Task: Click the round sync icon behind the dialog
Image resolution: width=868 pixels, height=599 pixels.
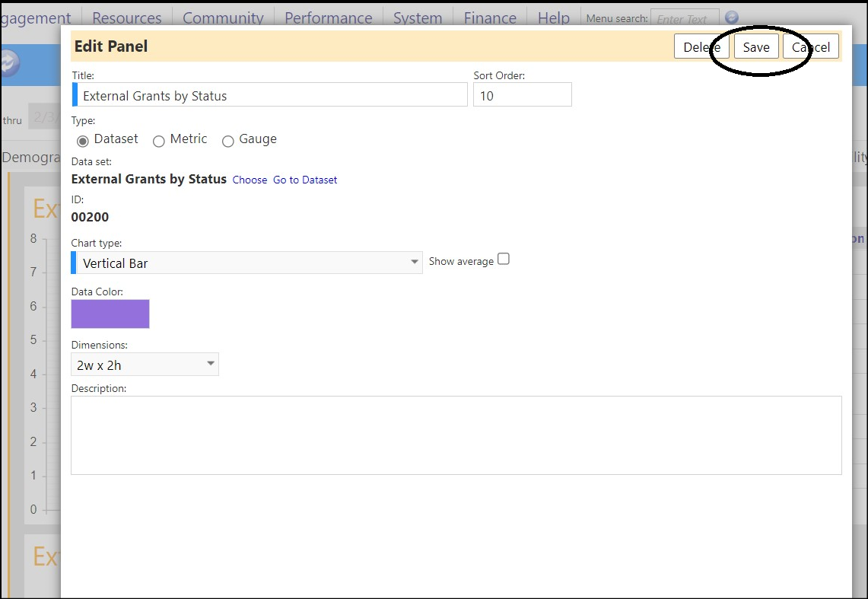Action: coord(9,64)
